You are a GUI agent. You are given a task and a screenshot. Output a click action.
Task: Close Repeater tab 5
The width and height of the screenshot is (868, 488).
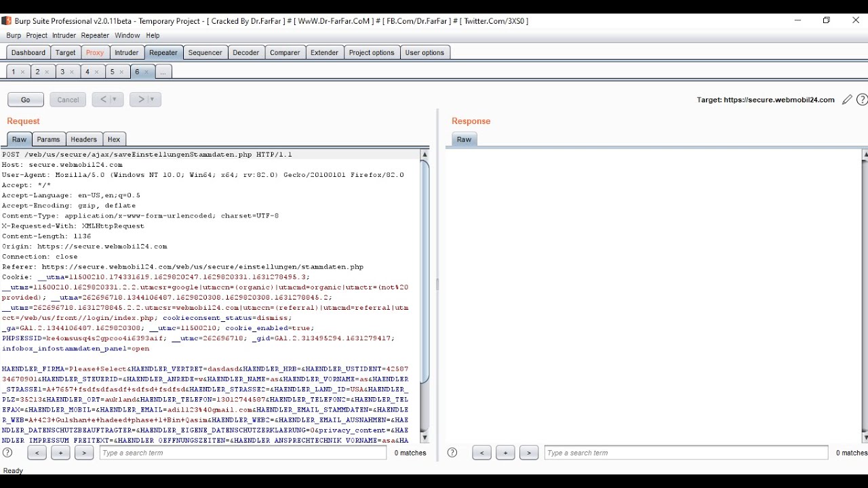pyautogui.click(x=121, y=72)
